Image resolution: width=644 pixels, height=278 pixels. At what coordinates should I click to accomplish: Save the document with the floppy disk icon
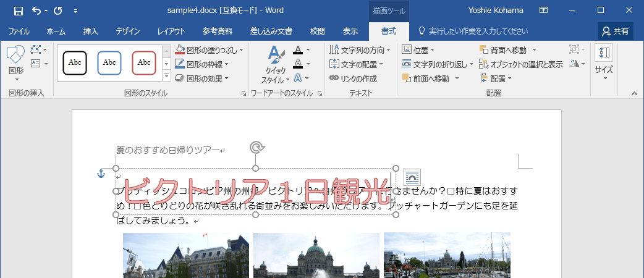tap(18, 11)
